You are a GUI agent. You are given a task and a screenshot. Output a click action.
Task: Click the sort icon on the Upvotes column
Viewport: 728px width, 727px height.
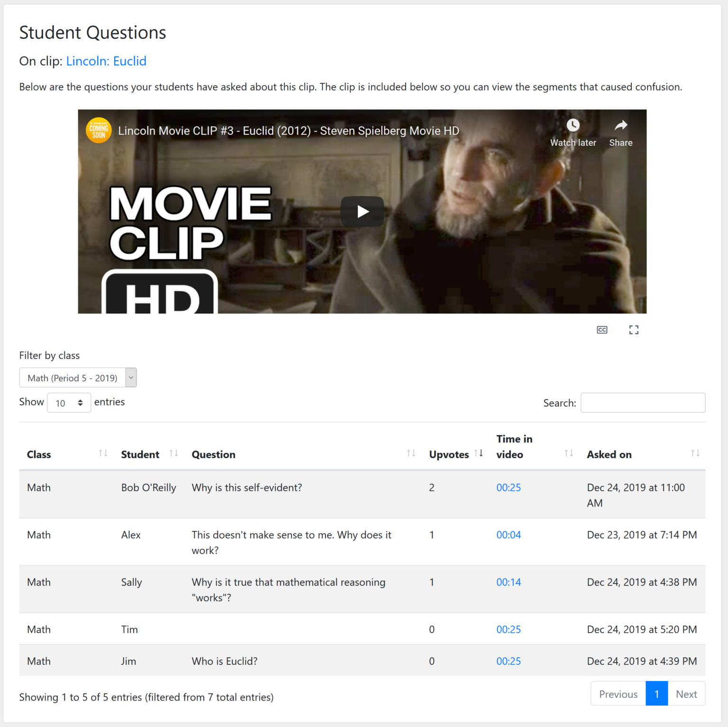click(479, 453)
